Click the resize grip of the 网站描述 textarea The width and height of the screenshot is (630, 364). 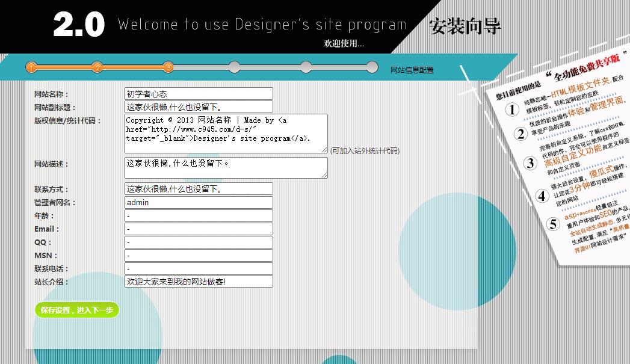(x=324, y=175)
